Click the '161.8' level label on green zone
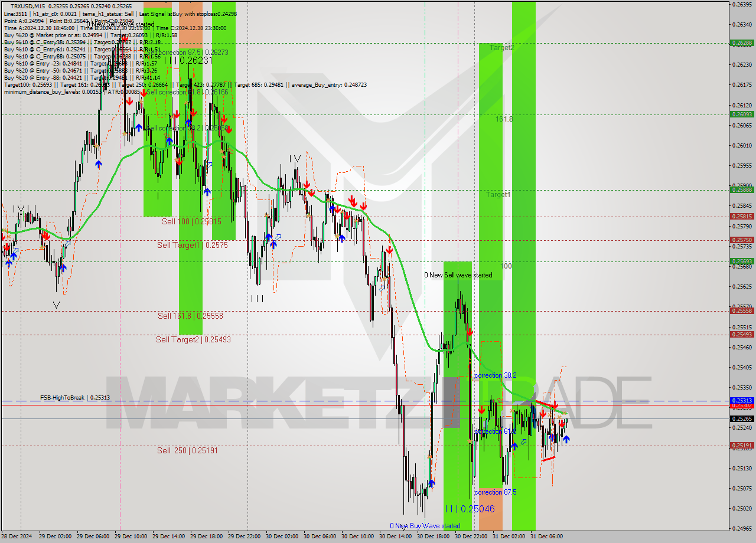756x543 pixels. point(504,119)
